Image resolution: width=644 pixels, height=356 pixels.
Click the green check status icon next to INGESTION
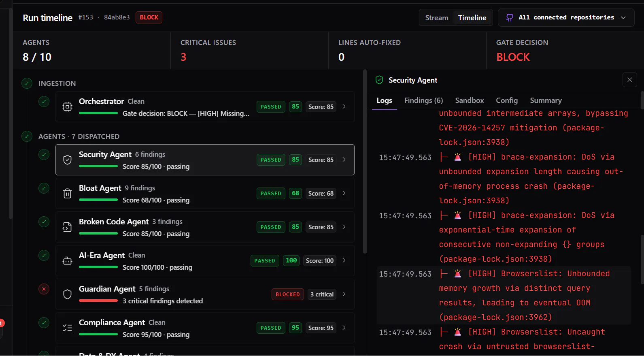coord(27,83)
